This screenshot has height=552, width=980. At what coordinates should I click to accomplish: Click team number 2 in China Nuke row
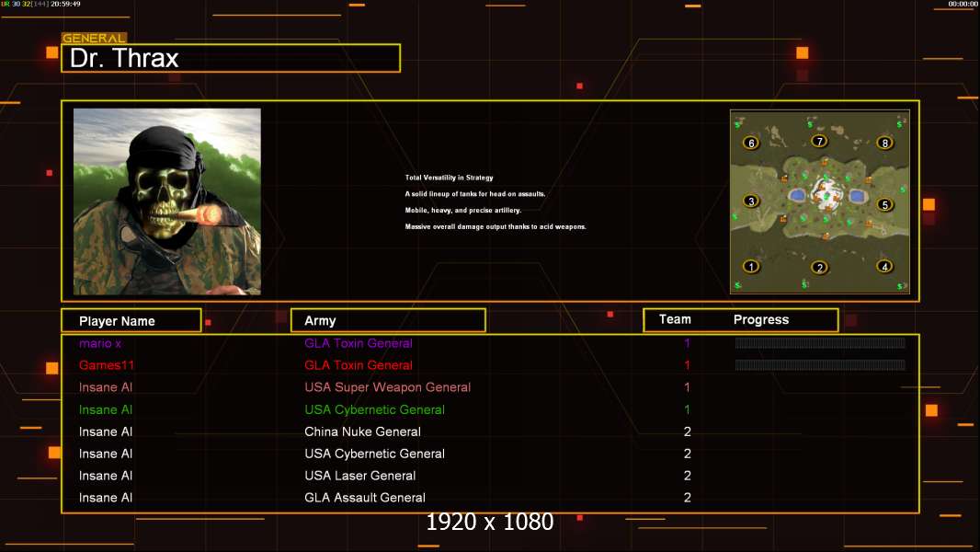(688, 431)
